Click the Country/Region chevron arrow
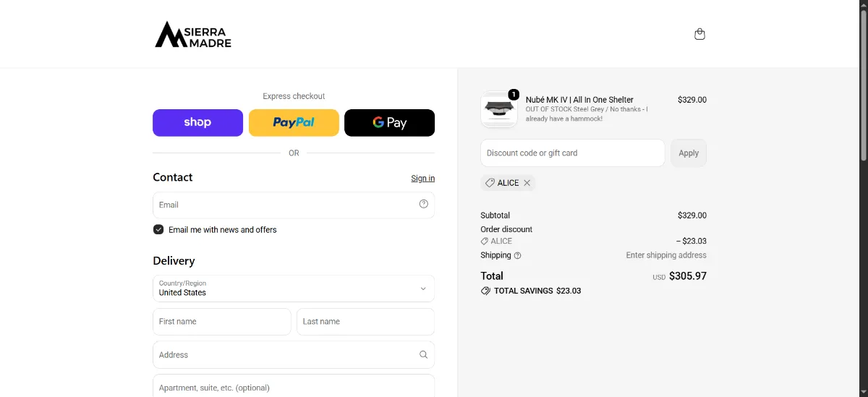 click(423, 289)
